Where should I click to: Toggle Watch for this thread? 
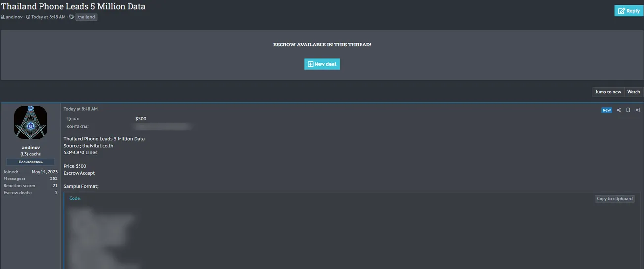[633, 92]
